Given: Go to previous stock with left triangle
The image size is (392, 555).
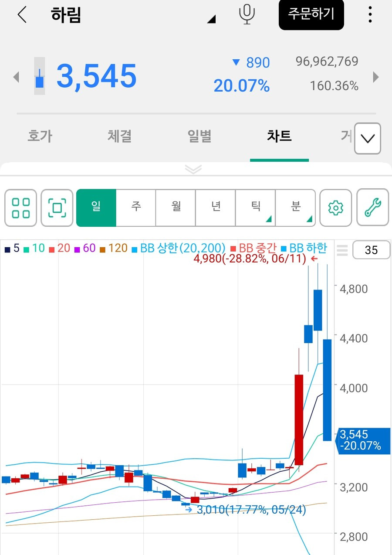Looking at the screenshot, I should [x=16, y=77].
